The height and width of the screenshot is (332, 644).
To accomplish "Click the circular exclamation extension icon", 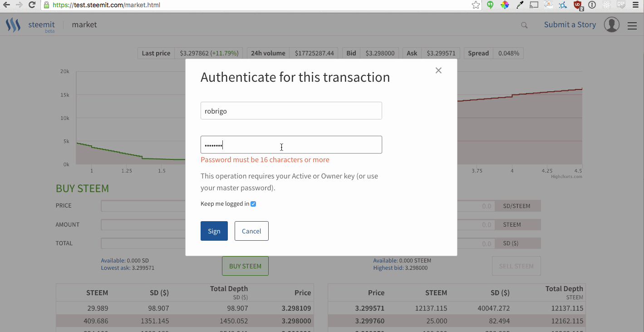I will (592, 5).
